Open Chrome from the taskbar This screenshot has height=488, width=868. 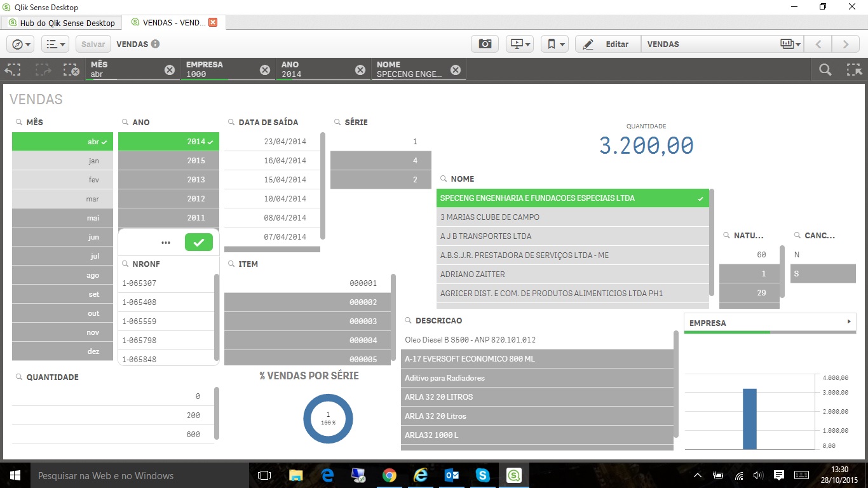(390, 475)
